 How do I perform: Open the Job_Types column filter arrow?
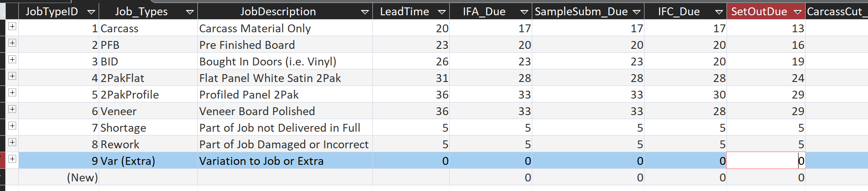(x=190, y=12)
